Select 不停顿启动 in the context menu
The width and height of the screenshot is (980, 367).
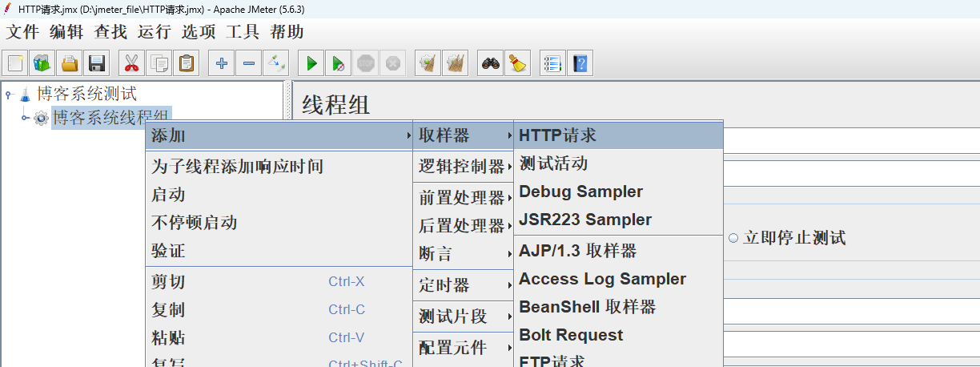(279, 223)
